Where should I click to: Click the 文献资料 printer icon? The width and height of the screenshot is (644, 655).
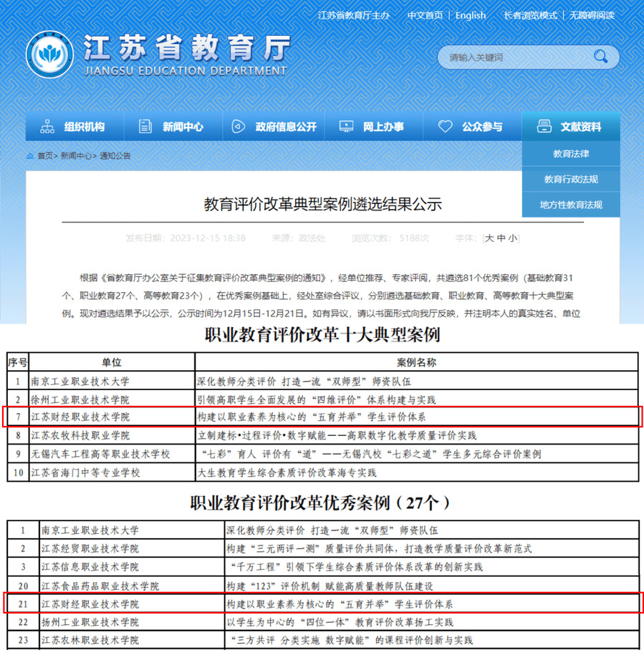point(544,126)
